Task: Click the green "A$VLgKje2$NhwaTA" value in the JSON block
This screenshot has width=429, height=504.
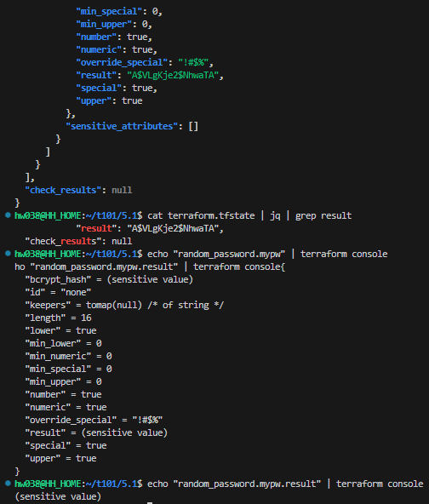Action: pos(173,75)
